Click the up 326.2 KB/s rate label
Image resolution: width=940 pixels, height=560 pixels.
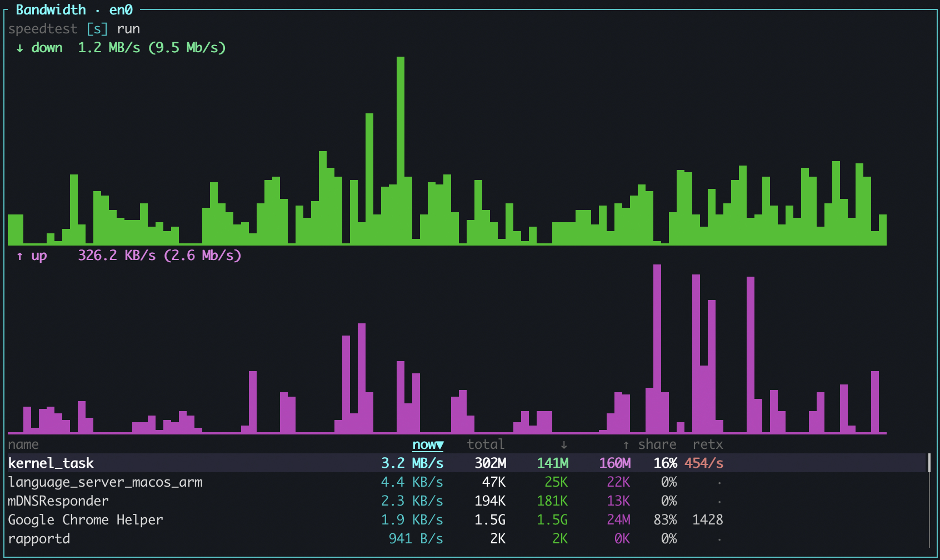tap(128, 256)
